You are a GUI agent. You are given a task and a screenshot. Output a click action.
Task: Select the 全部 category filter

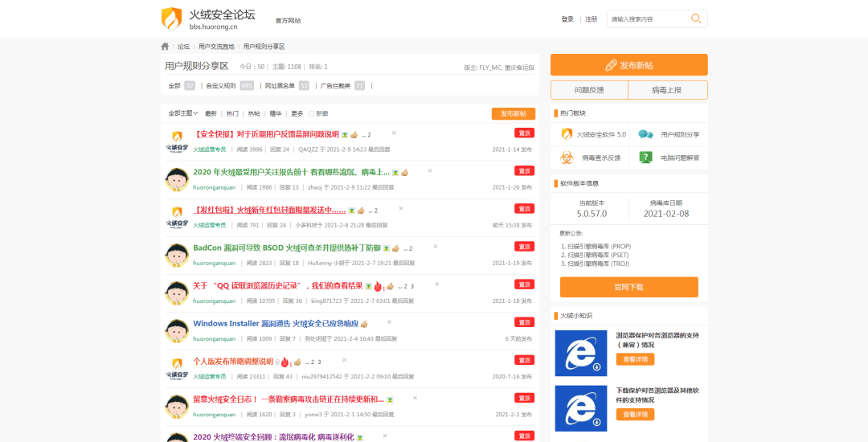[174, 86]
